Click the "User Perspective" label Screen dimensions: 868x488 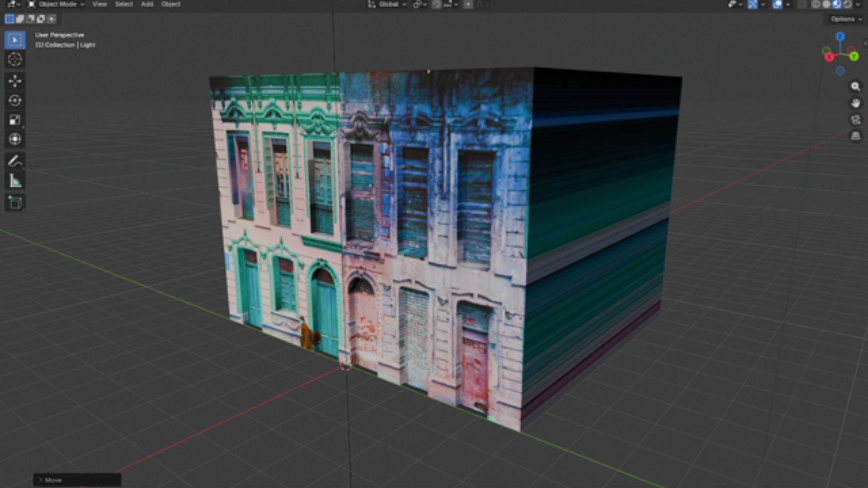pos(60,35)
